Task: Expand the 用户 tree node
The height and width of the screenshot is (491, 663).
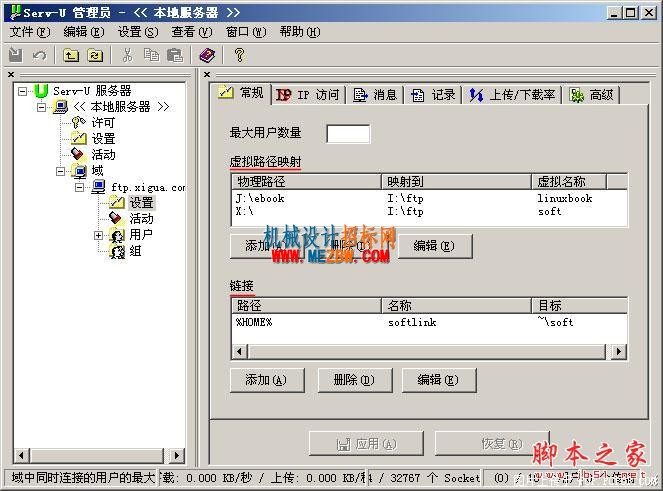Action: pyautogui.click(x=99, y=235)
